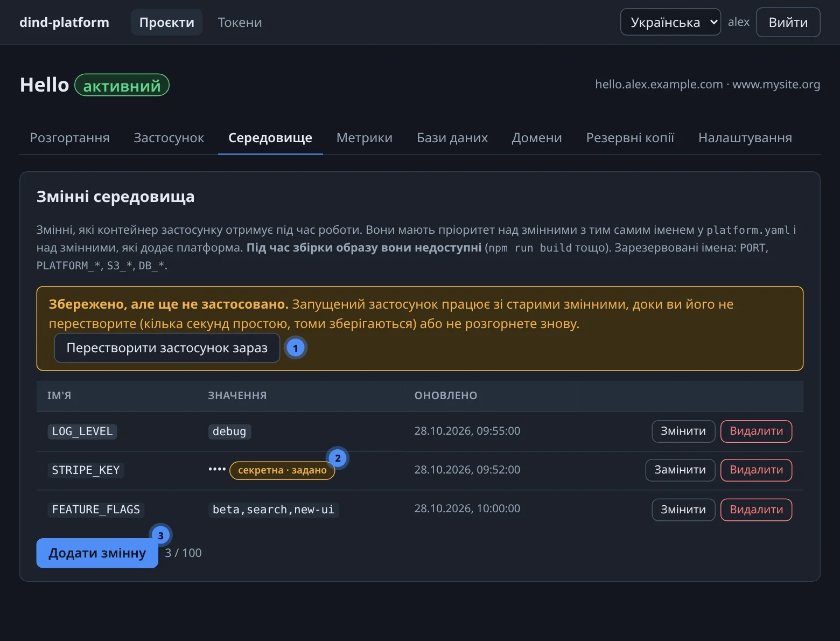840x641 pixels.
Task: Click the FEATURE_FLAGS variable name
Action: point(96,510)
